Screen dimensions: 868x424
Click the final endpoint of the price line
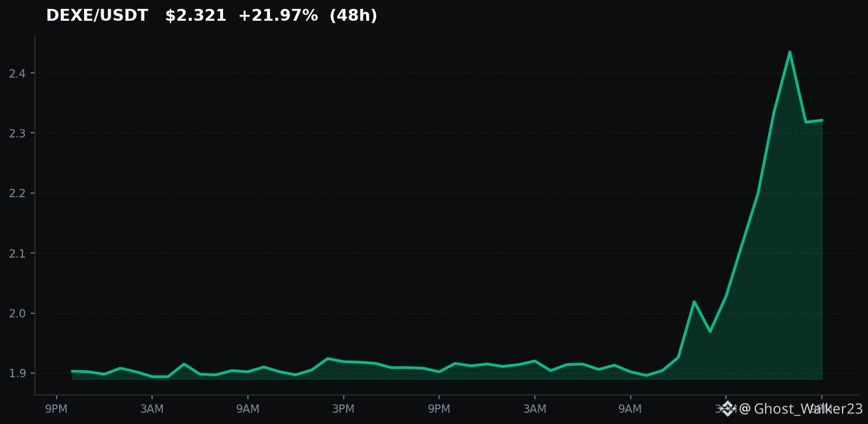pyautogui.click(x=821, y=120)
